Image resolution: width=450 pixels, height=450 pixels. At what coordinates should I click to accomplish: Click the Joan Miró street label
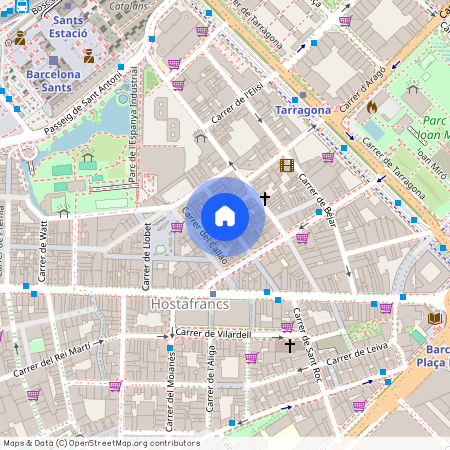431,164
